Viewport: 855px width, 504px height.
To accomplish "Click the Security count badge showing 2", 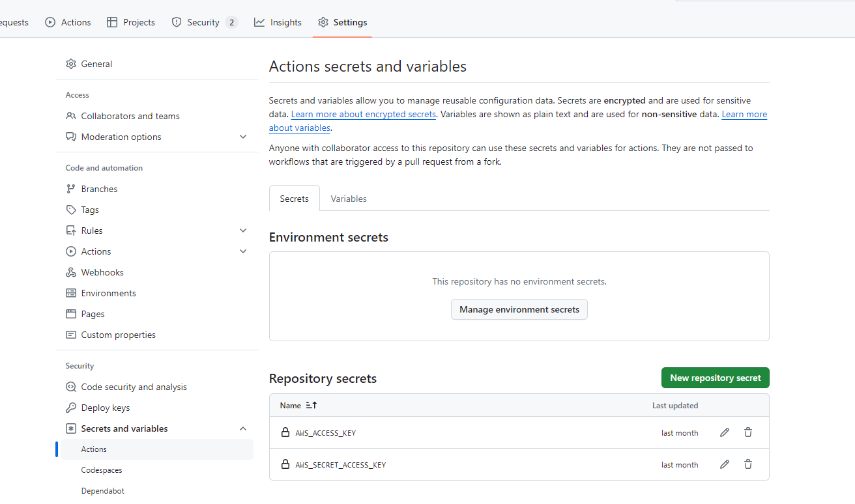I will 231,22.
